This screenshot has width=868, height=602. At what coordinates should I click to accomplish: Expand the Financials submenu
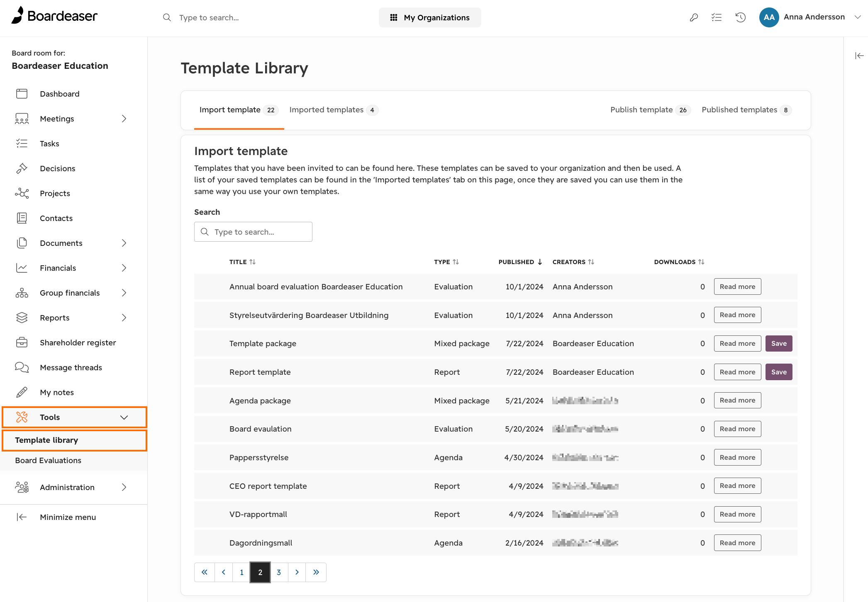click(124, 268)
